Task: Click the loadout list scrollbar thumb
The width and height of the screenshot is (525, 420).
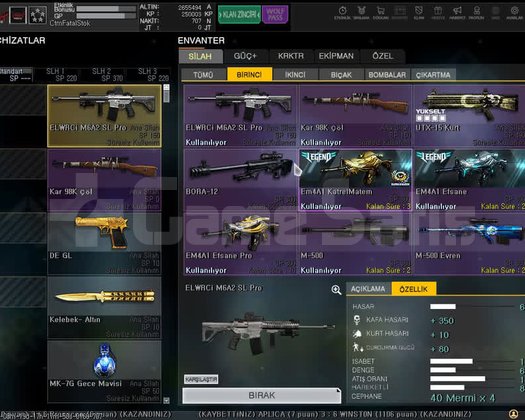Action: coord(166,96)
